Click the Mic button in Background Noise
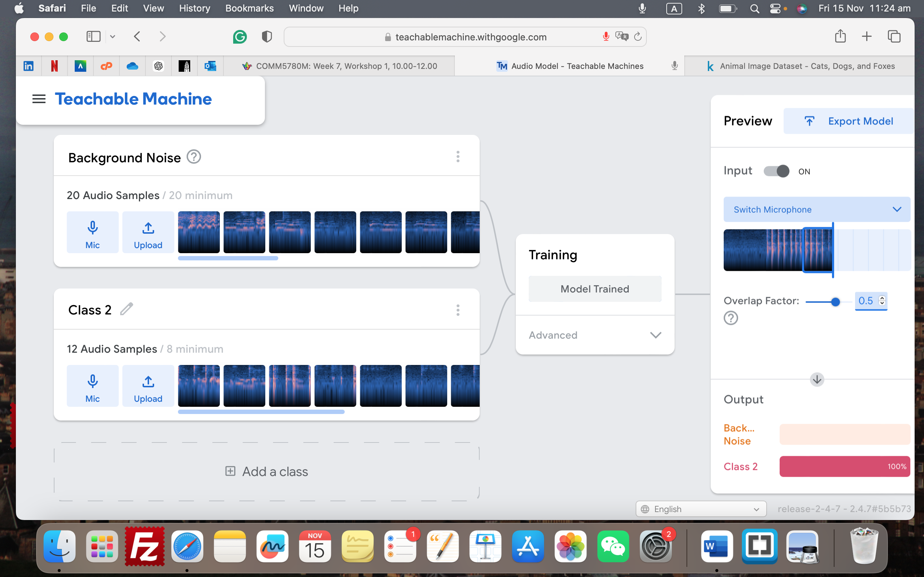Viewport: 924px width, 577px height. pyautogui.click(x=92, y=232)
